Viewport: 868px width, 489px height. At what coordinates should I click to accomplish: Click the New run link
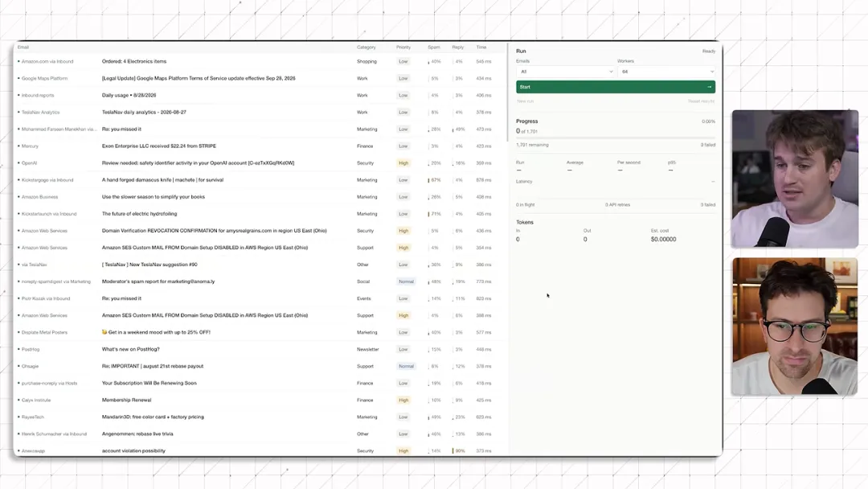coord(526,101)
